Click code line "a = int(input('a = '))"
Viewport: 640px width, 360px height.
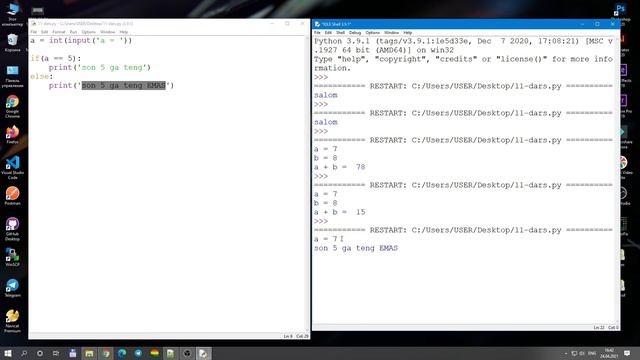tap(81, 40)
